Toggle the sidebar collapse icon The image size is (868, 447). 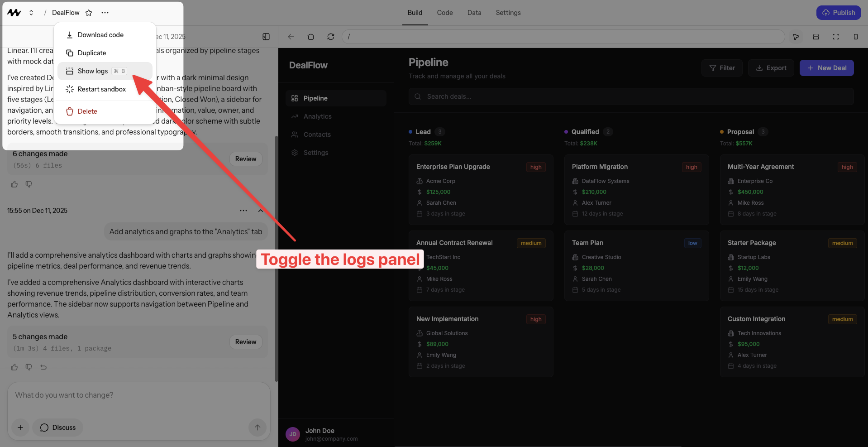266,37
